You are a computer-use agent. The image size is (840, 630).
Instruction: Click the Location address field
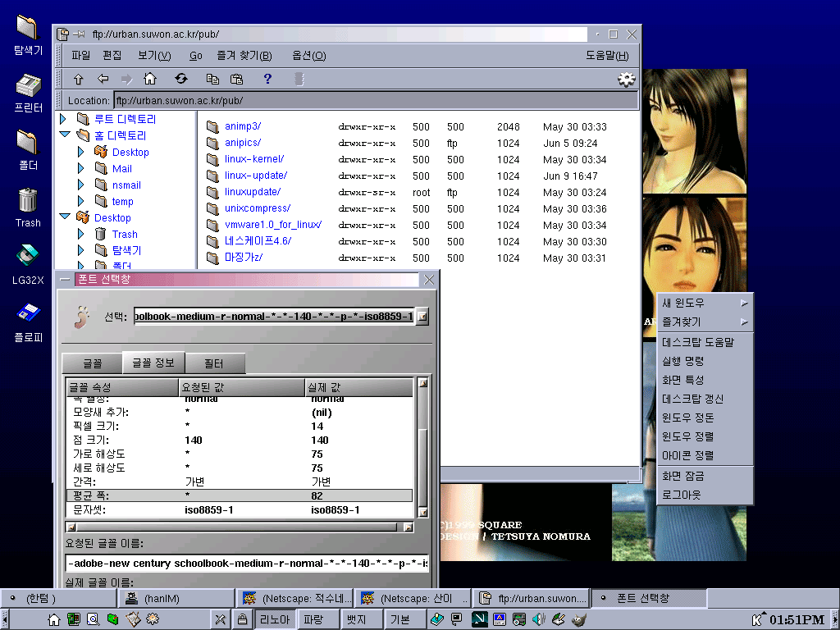pyautogui.click(x=374, y=101)
